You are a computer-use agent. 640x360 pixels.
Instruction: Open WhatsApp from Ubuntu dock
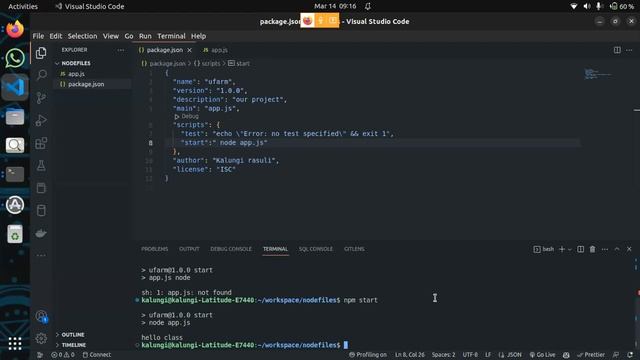point(15,58)
